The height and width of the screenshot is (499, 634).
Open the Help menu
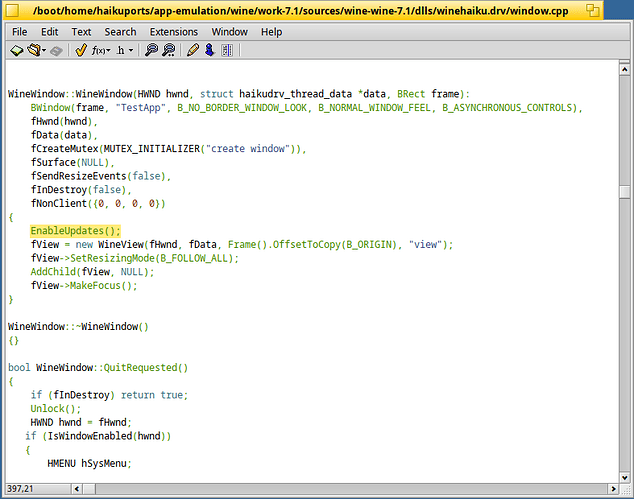pyautogui.click(x=271, y=32)
